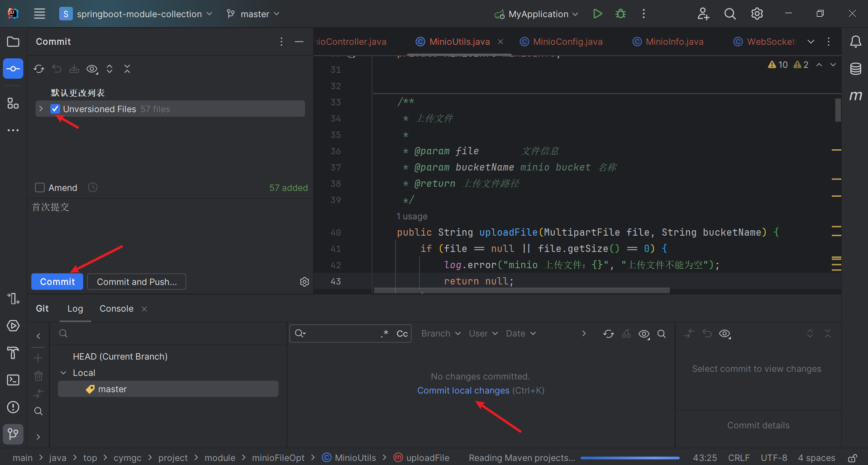Open the Services tool window

pos(13,326)
